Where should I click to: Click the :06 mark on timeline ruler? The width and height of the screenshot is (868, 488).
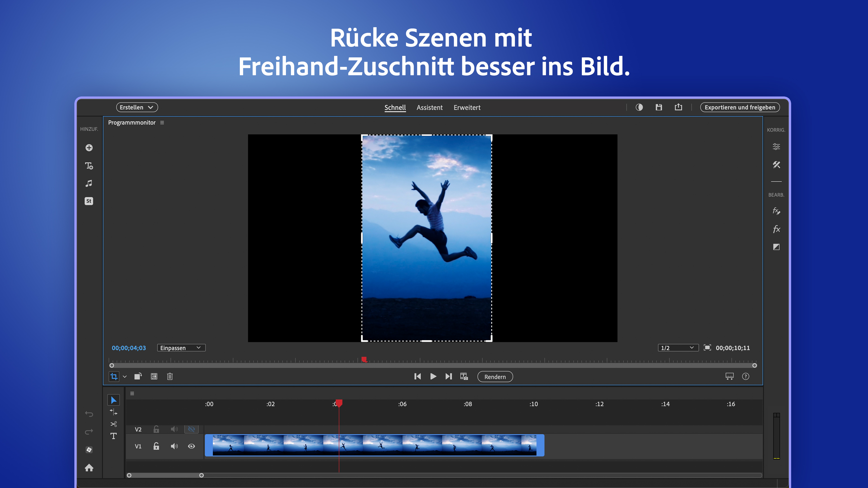click(402, 404)
